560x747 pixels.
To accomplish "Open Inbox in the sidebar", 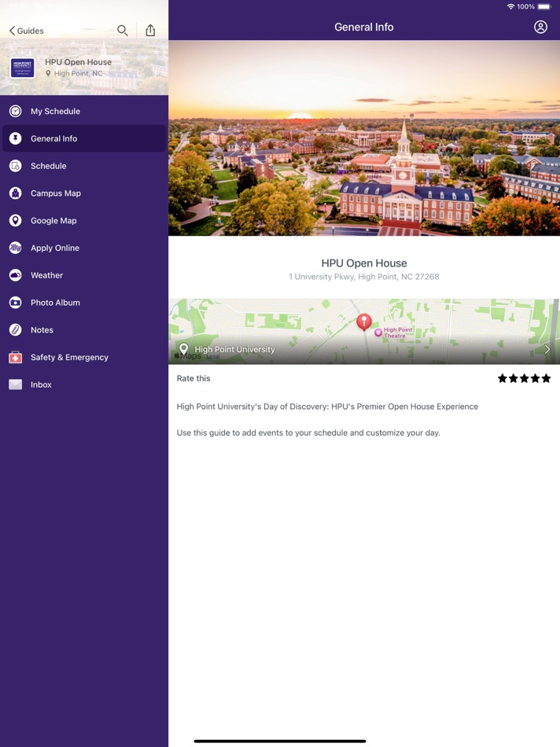I will coord(84,385).
